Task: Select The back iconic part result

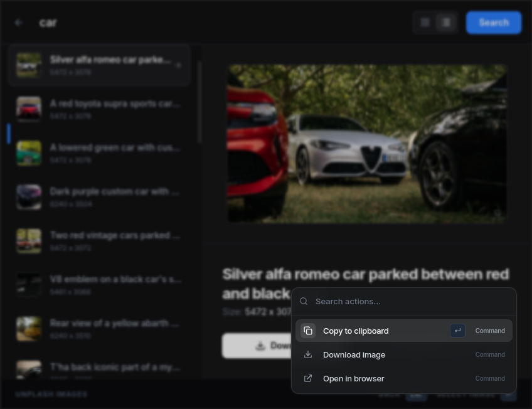Action: (x=98, y=369)
